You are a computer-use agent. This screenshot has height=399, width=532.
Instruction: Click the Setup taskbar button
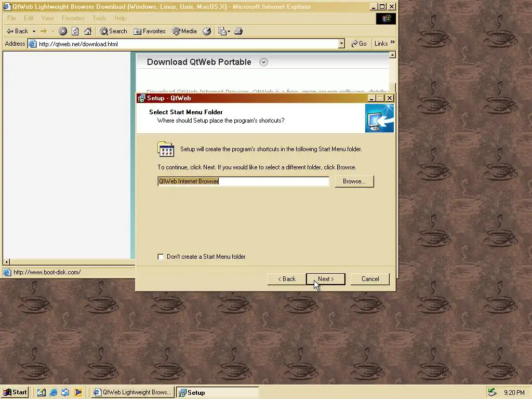[218, 392]
